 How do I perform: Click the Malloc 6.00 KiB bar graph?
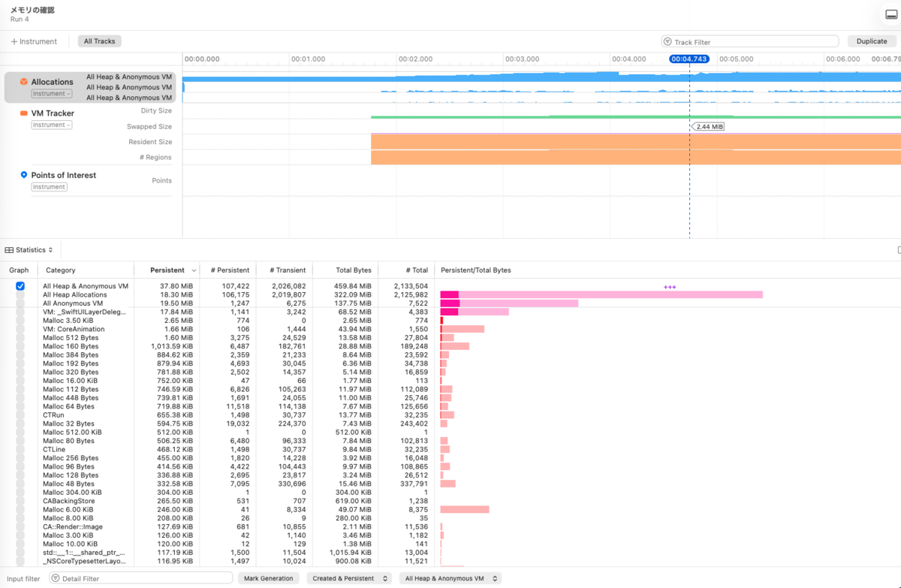click(x=465, y=510)
